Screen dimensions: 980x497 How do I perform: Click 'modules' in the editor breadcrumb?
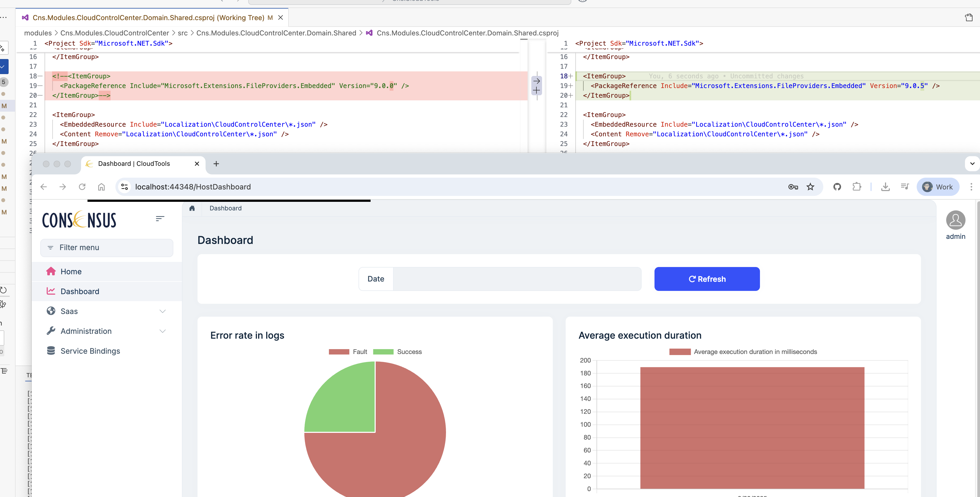(x=38, y=33)
